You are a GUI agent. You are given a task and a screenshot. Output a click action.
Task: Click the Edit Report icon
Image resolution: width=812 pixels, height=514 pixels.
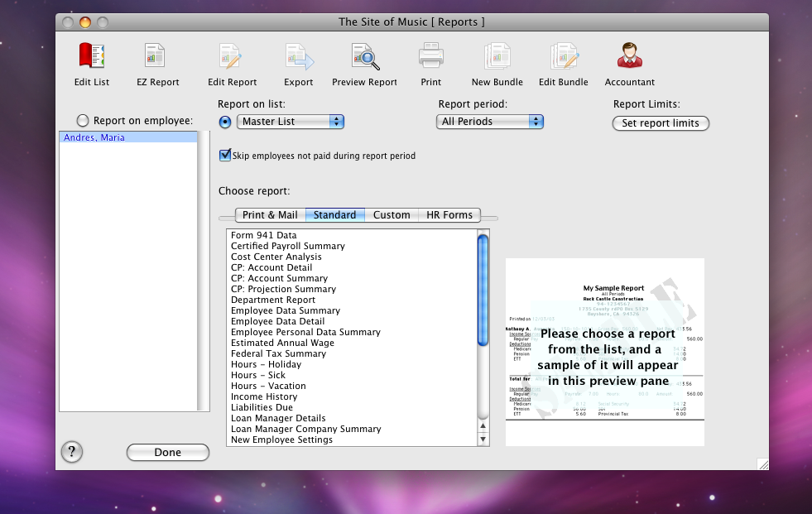pos(230,56)
